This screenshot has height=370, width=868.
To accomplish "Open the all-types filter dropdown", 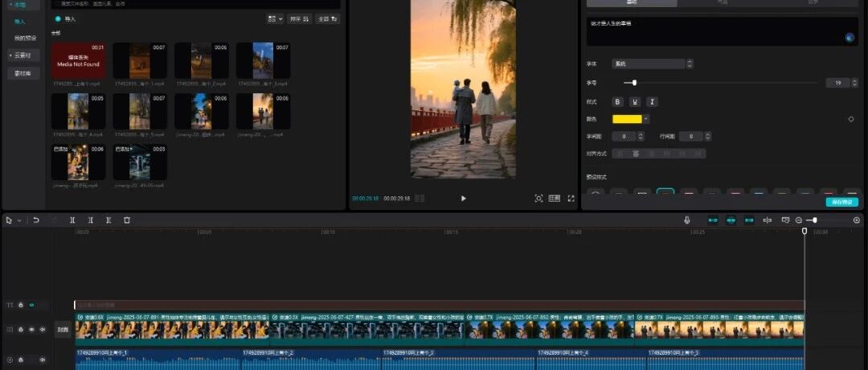I will pyautogui.click(x=328, y=18).
